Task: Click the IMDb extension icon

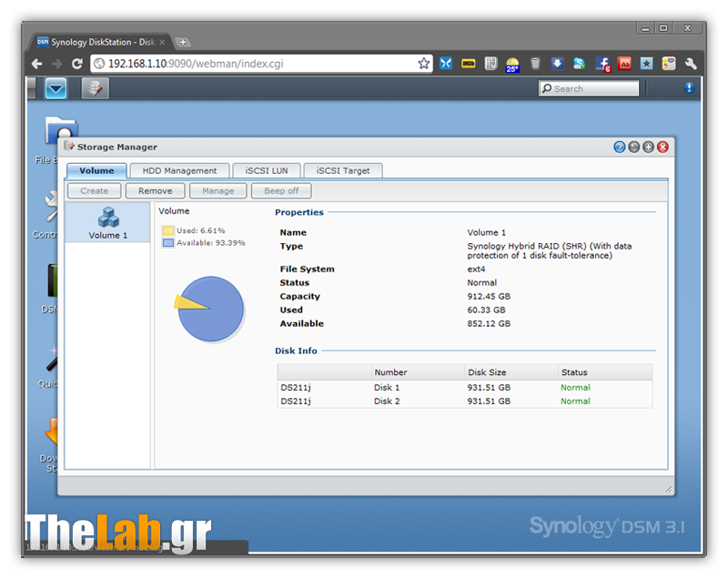Action: click(469, 64)
